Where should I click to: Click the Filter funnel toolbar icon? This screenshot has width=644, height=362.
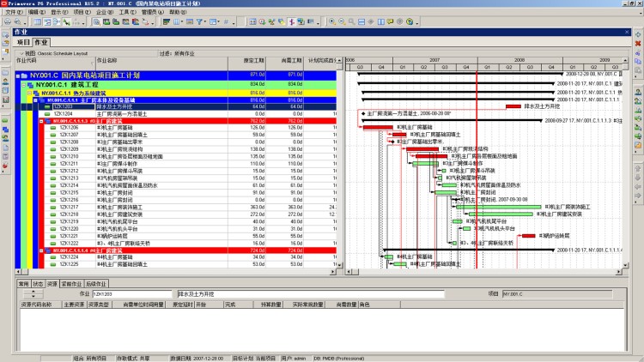pos(199,21)
